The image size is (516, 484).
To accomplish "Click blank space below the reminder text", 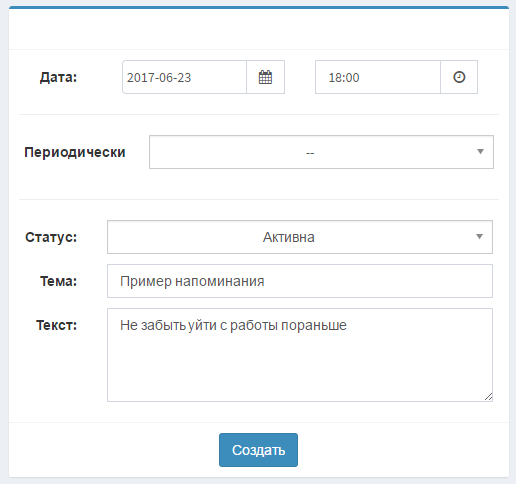I will click(x=300, y=367).
